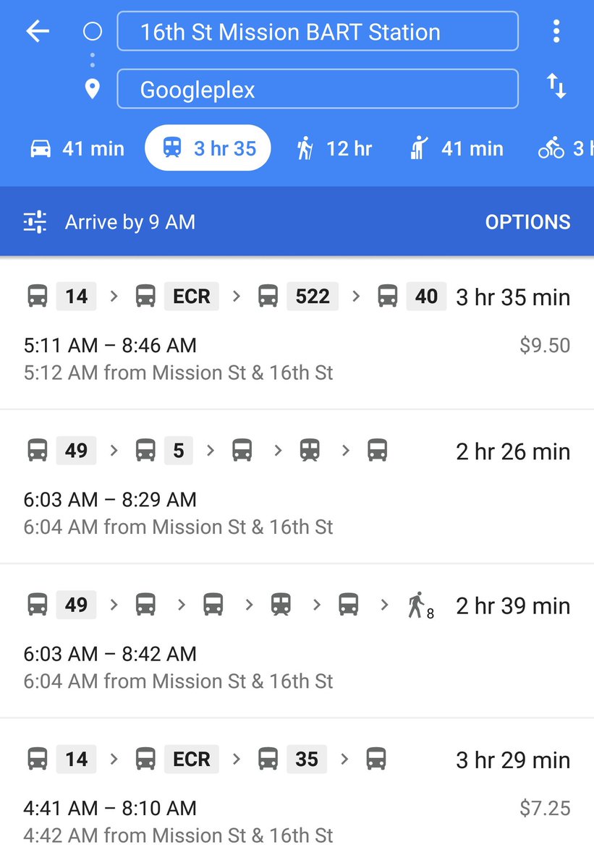Open the Arrive by 9 AM time selector
Viewport: 594px width, 868px height.
click(130, 222)
